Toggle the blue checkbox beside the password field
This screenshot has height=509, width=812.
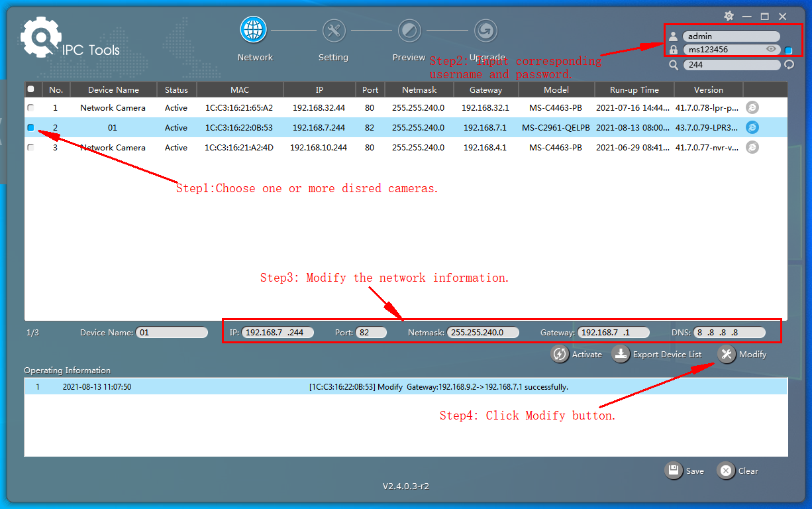pos(789,50)
